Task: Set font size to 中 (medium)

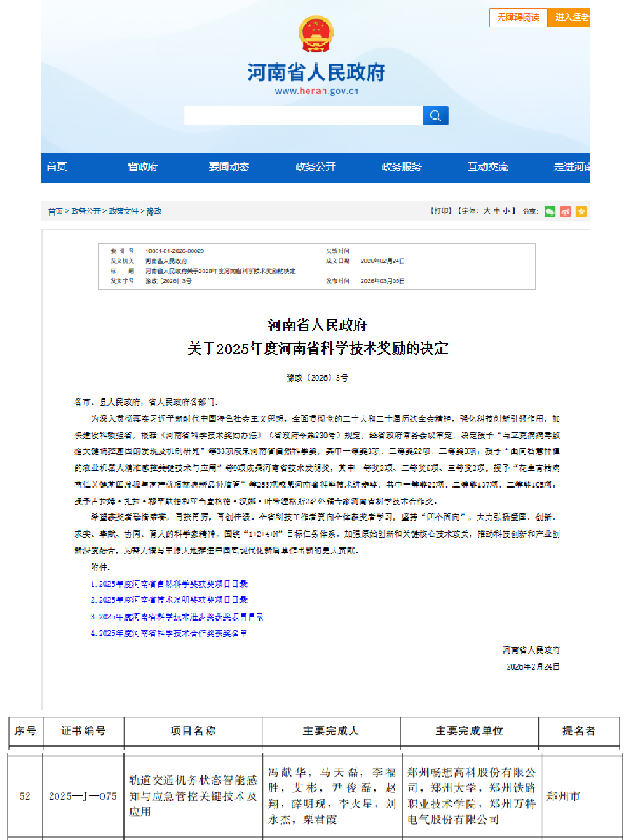Action: [497, 211]
